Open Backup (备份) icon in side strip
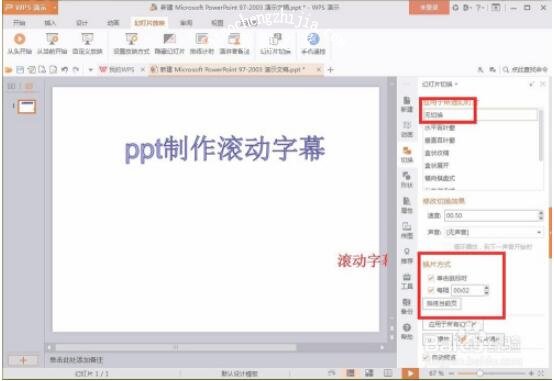The height and width of the screenshot is (381, 554). (x=407, y=306)
